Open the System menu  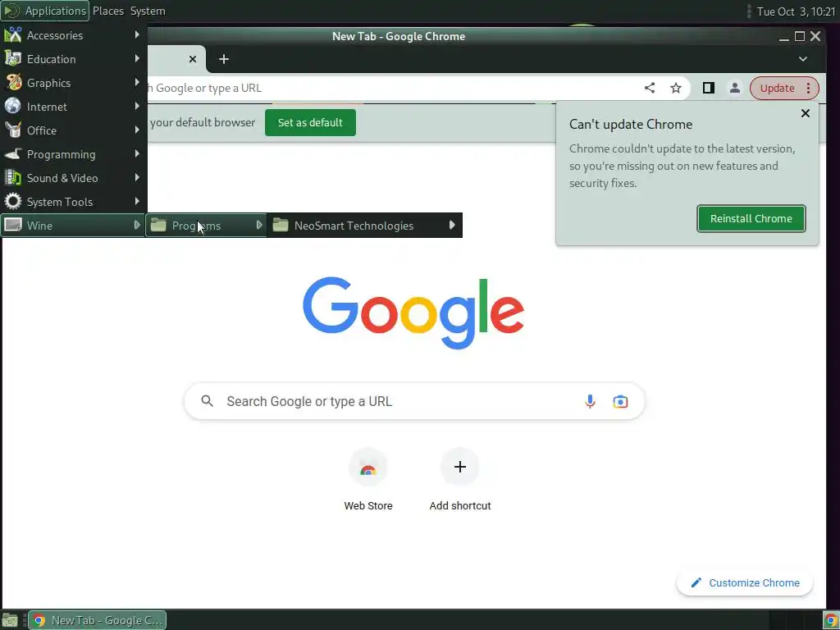[148, 11]
